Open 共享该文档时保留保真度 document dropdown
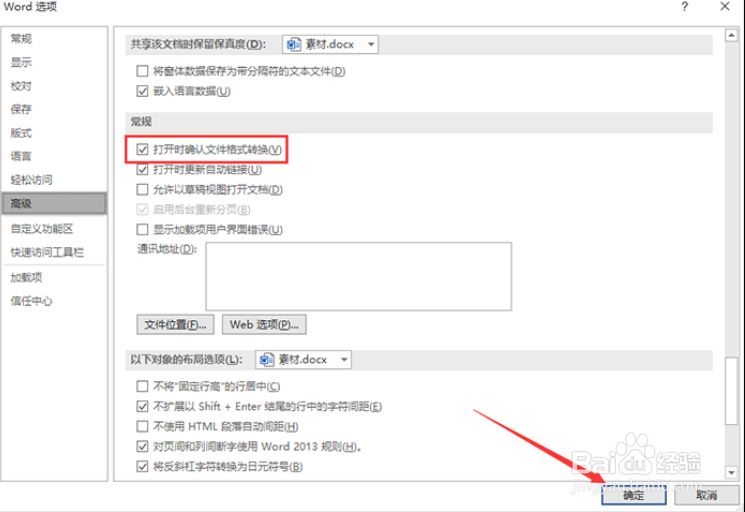This screenshot has height=512, width=745. [x=330, y=44]
